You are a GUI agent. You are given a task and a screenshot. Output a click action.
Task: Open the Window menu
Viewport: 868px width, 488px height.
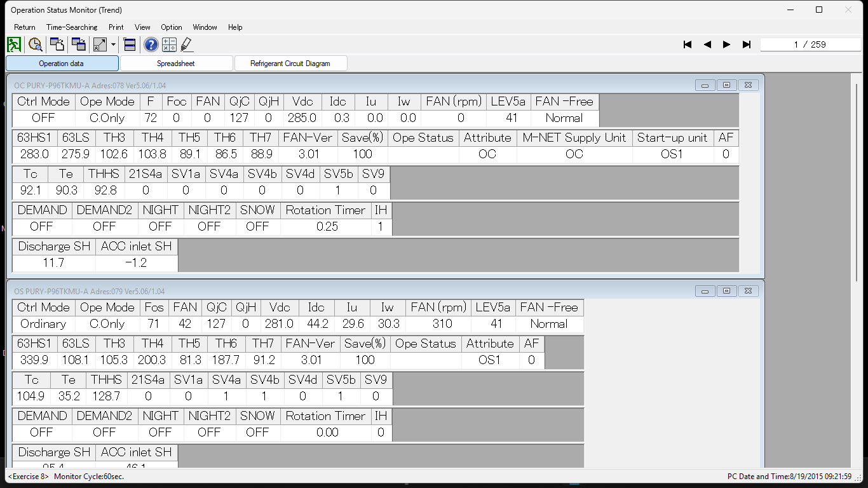pos(205,27)
